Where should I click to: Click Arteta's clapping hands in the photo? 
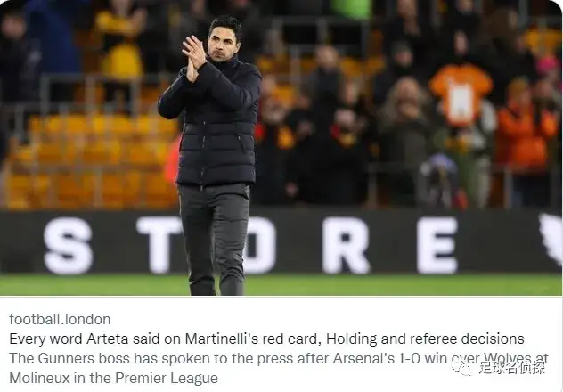(x=194, y=57)
